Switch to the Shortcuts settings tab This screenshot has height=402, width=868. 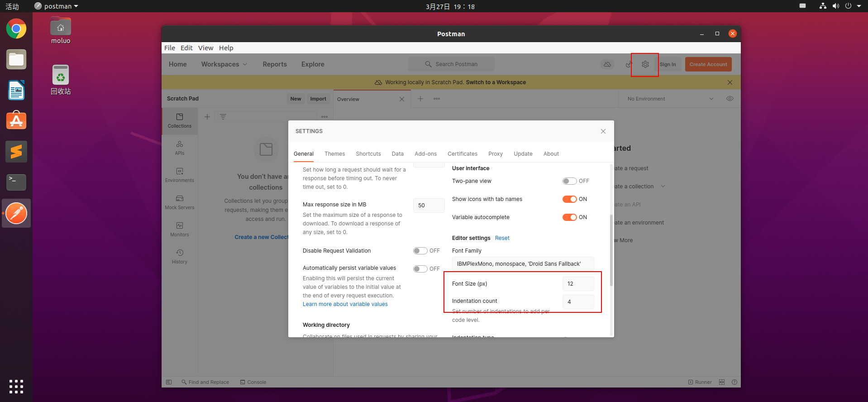[x=368, y=154]
